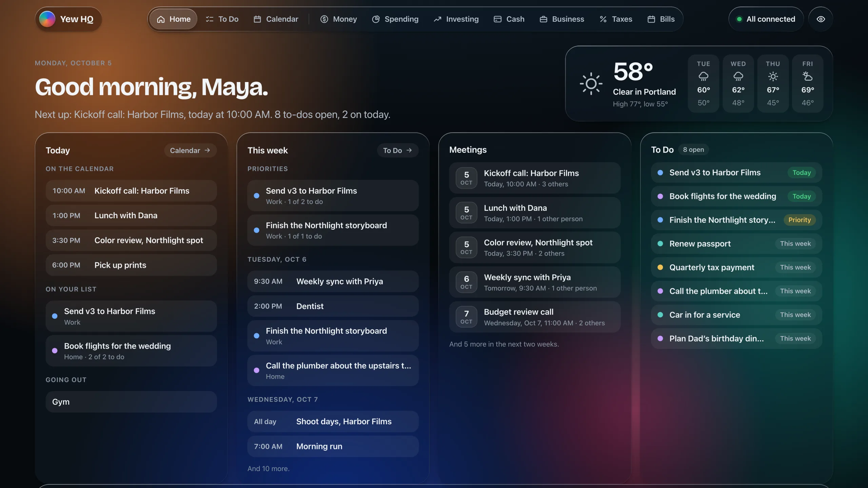Click the arrow on the Calendar button
The height and width of the screenshot is (488, 868).
(207, 150)
